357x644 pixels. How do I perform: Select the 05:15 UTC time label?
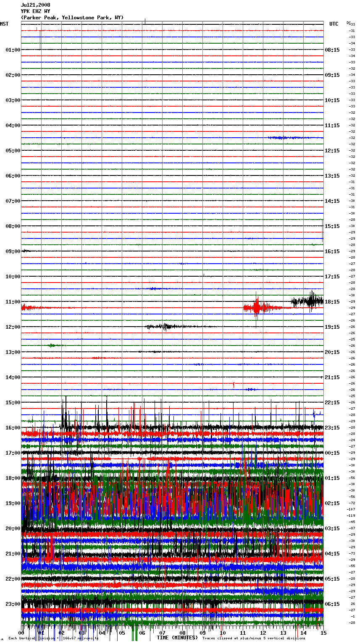coord(332,579)
